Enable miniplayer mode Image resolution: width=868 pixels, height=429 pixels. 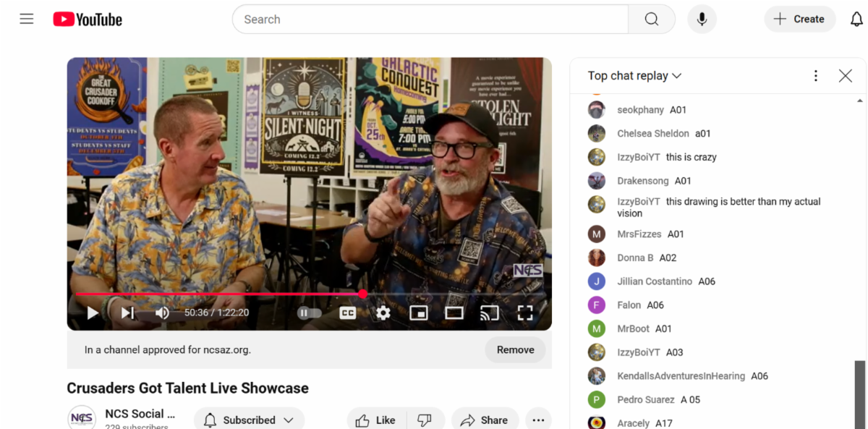pyautogui.click(x=418, y=313)
